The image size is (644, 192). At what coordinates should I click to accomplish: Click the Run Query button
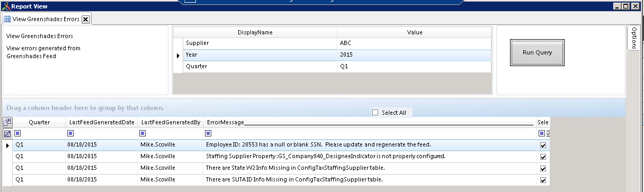(x=537, y=52)
